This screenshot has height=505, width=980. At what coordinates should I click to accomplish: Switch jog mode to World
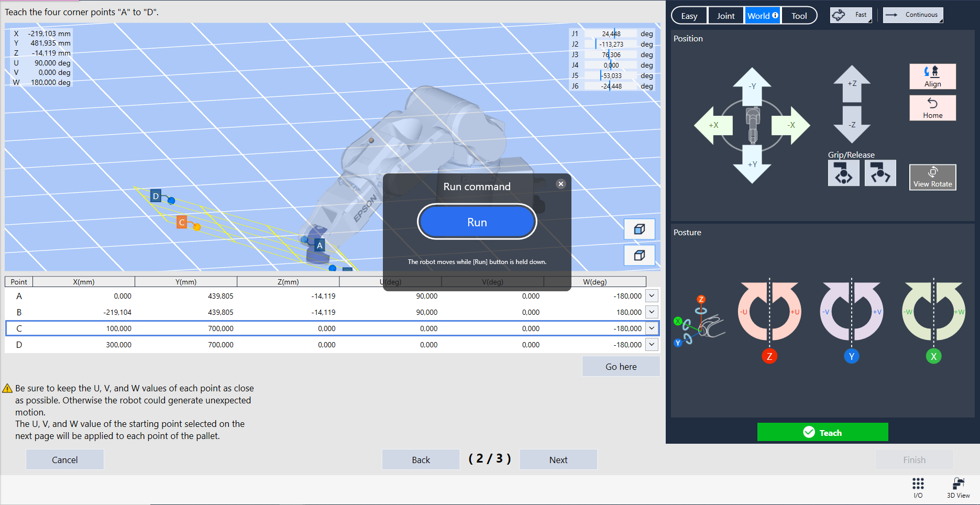coord(763,16)
